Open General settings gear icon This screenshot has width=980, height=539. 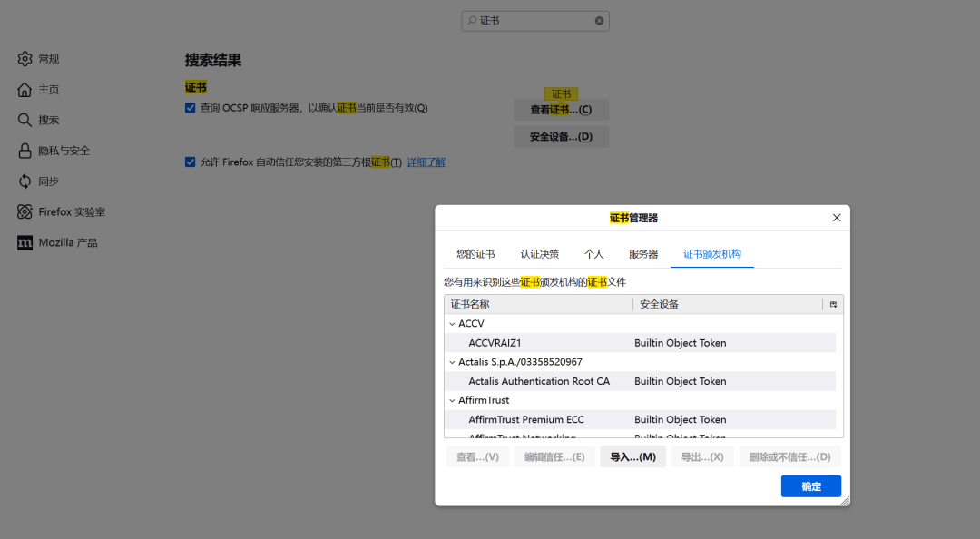point(24,59)
